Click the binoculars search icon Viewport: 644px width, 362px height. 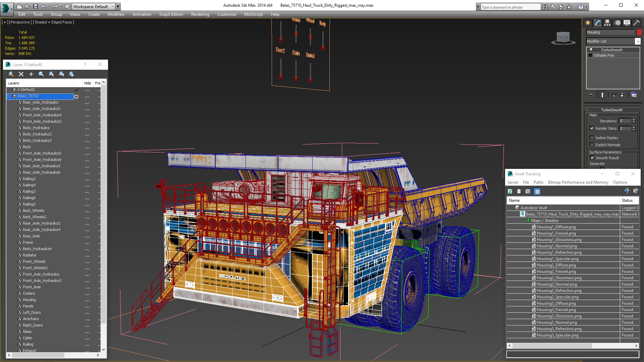(x=545, y=7)
